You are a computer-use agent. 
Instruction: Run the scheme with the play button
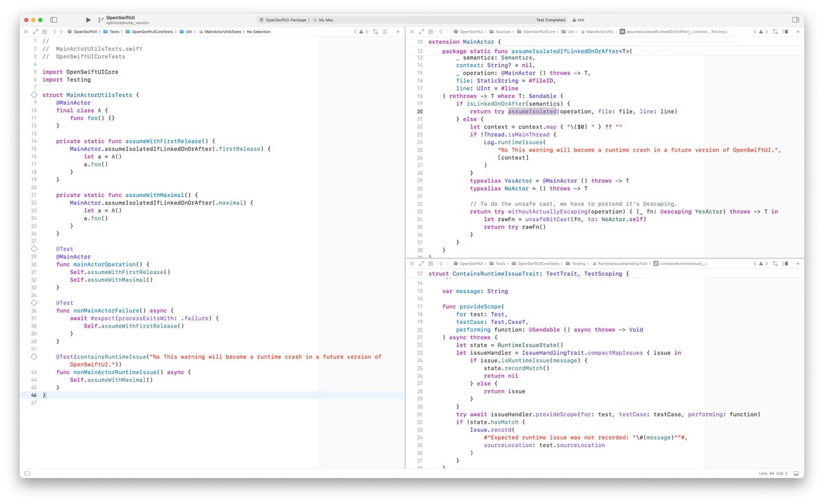click(89, 20)
